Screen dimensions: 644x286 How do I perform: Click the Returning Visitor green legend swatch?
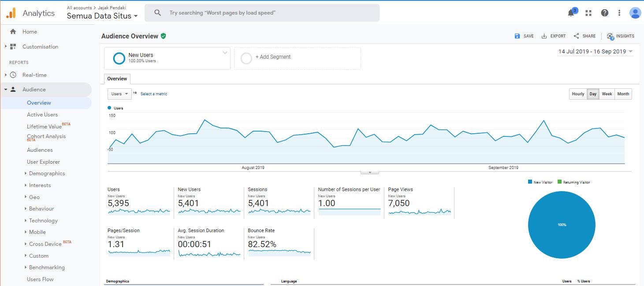click(559, 182)
